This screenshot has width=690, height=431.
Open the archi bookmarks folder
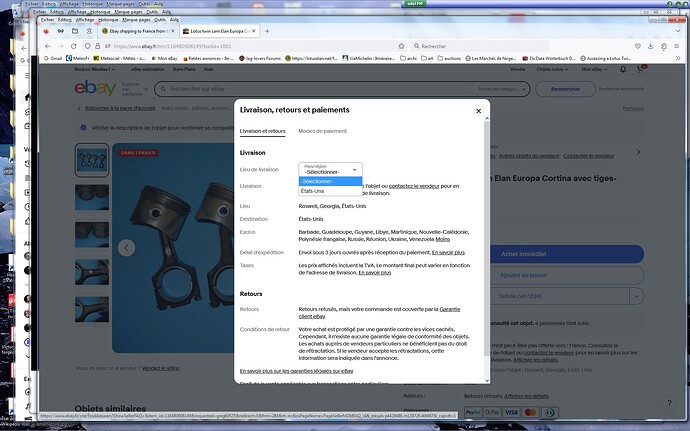(x=408, y=58)
